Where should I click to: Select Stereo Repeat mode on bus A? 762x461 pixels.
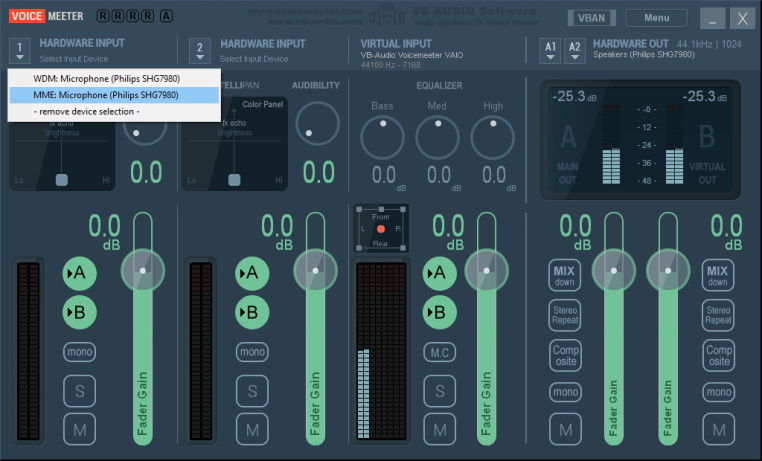[x=565, y=315]
